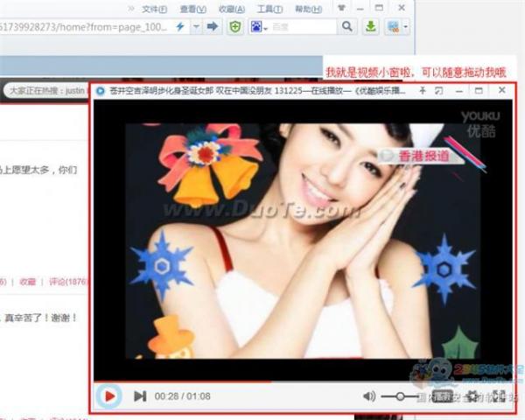Return the video window to page
This screenshot has height=420, width=525.
[x=438, y=90]
